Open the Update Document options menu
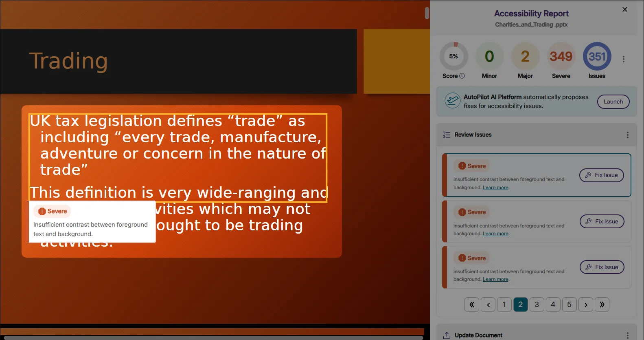The image size is (644, 340). 627,335
